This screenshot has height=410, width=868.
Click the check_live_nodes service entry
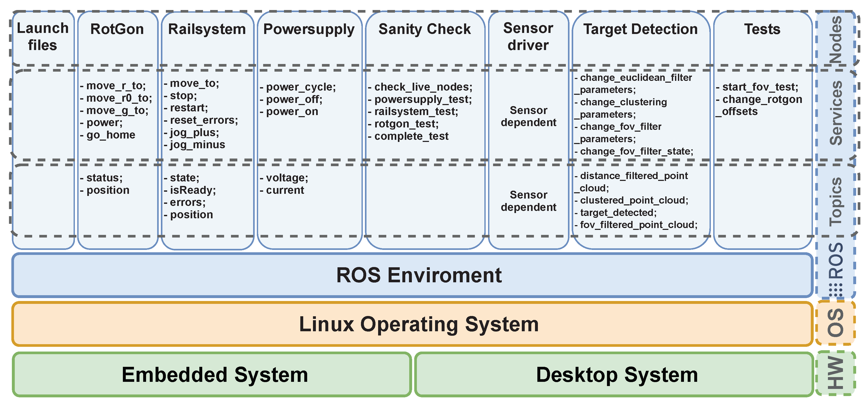(x=423, y=87)
